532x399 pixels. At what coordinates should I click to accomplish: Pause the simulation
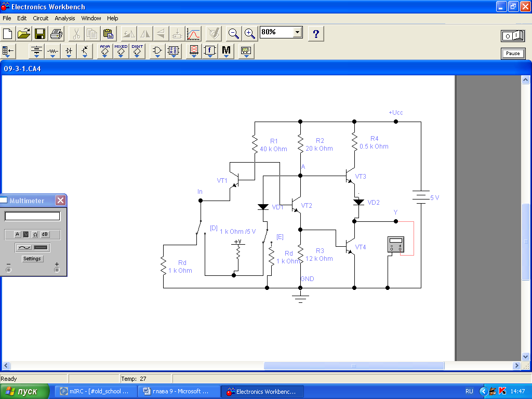click(x=513, y=54)
